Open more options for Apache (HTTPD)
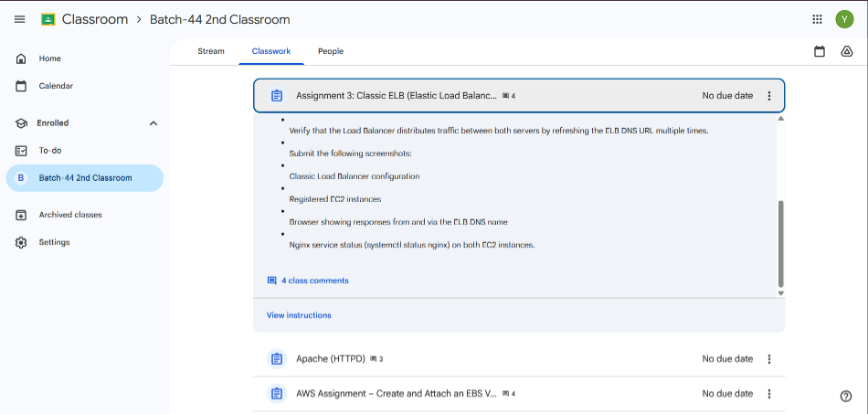 pyautogui.click(x=769, y=358)
